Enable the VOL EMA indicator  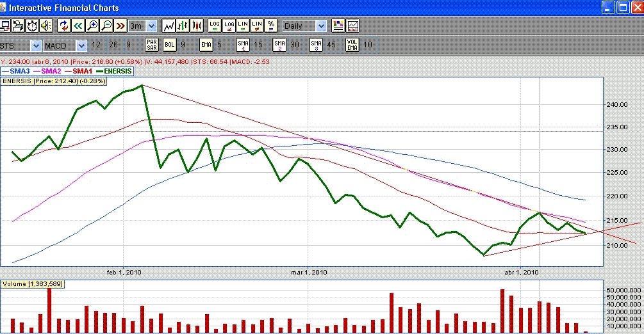pos(352,45)
